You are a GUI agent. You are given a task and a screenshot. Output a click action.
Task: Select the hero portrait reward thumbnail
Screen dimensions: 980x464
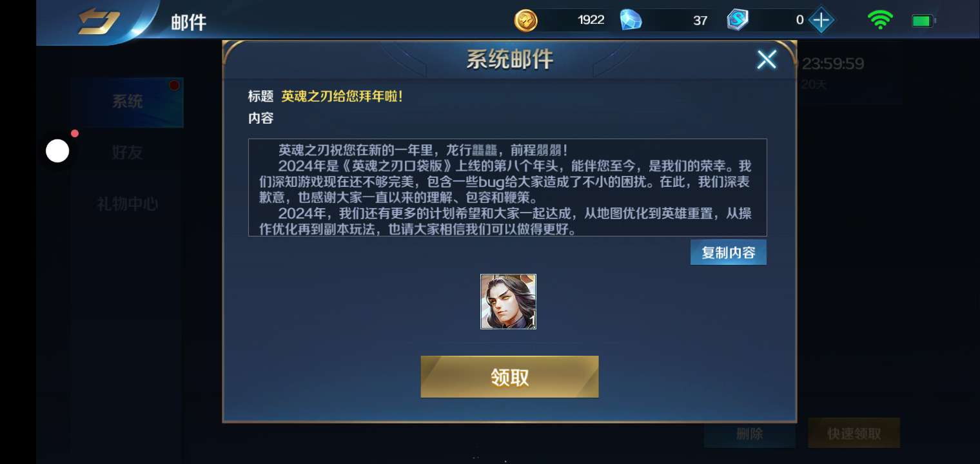508,302
